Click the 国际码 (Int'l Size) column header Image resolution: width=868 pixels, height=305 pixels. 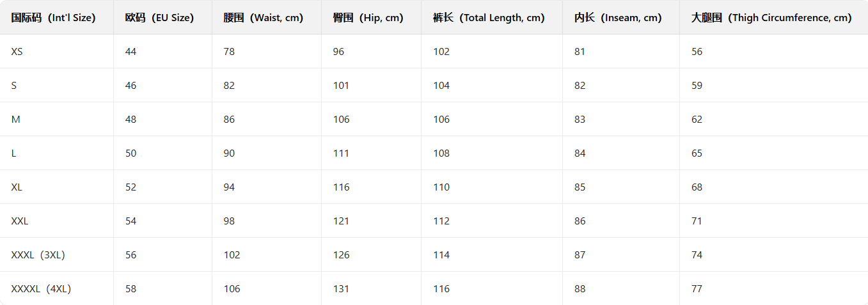tap(53, 18)
